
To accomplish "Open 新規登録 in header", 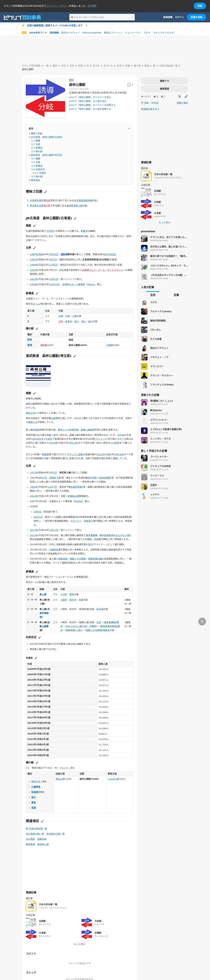I will (168, 17).
